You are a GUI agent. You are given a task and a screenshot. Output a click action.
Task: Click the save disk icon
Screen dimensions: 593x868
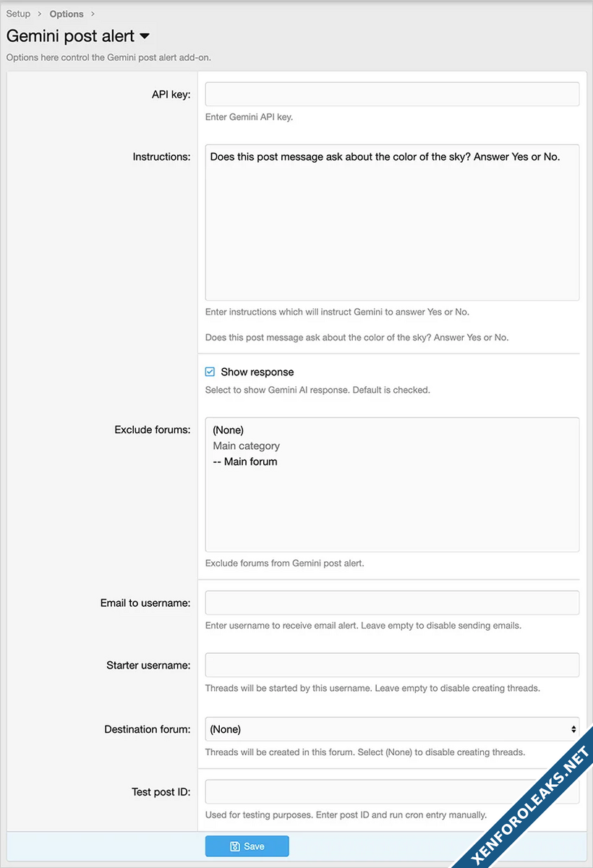[235, 846]
